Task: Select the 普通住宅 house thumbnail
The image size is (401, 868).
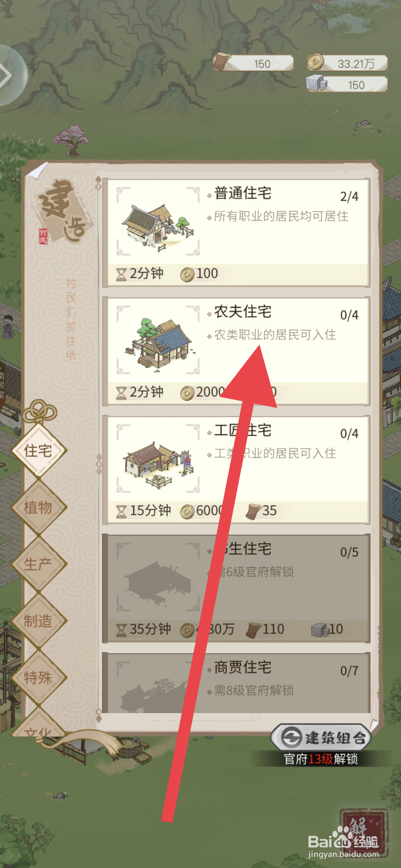Action: [x=158, y=222]
